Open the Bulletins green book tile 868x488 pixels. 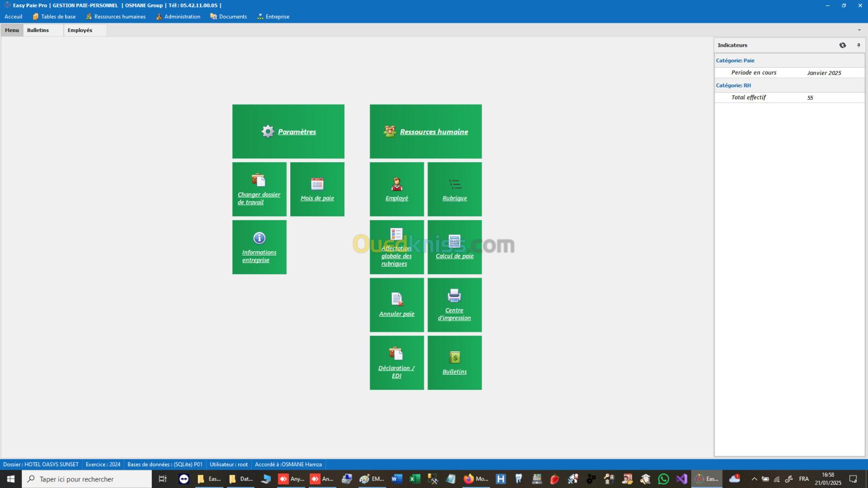[x=455, y=363]
